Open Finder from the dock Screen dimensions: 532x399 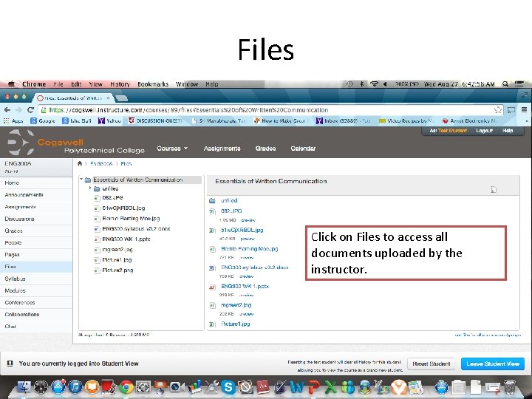24,386
